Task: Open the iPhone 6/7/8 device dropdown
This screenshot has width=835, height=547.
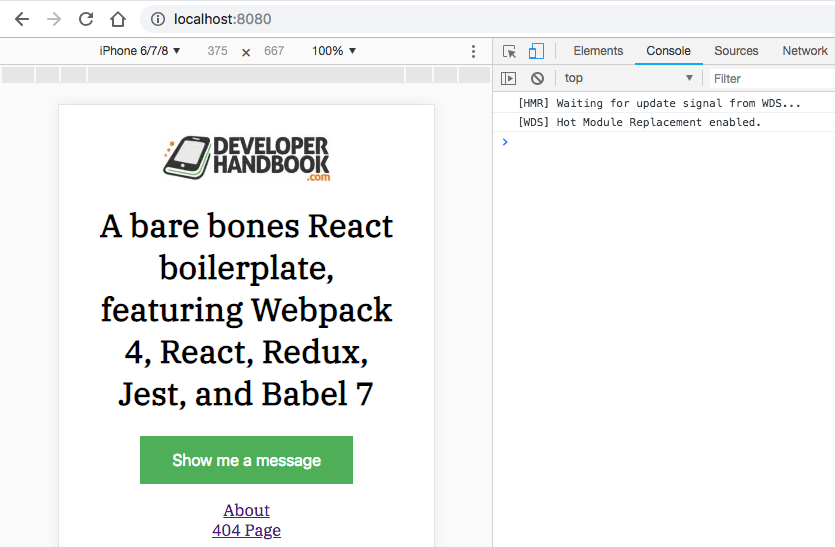Action: pos(140,51)
